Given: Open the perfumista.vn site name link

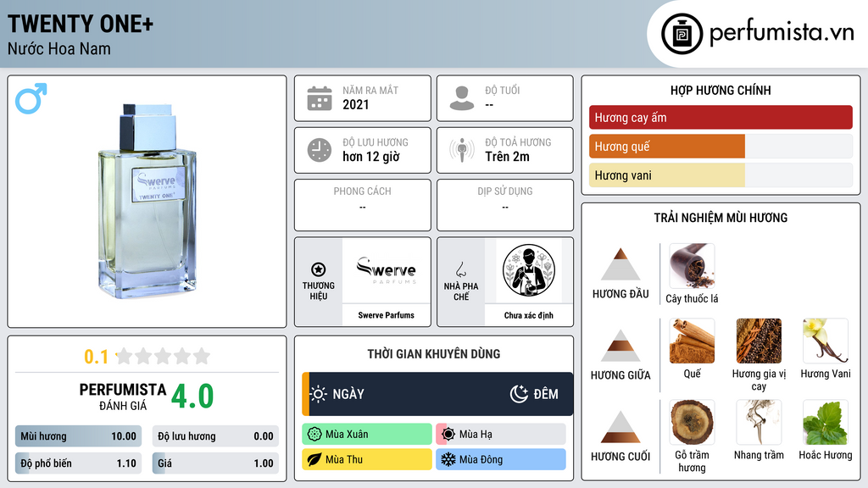Looking at the screenshot, I should (x=782, y=32).
